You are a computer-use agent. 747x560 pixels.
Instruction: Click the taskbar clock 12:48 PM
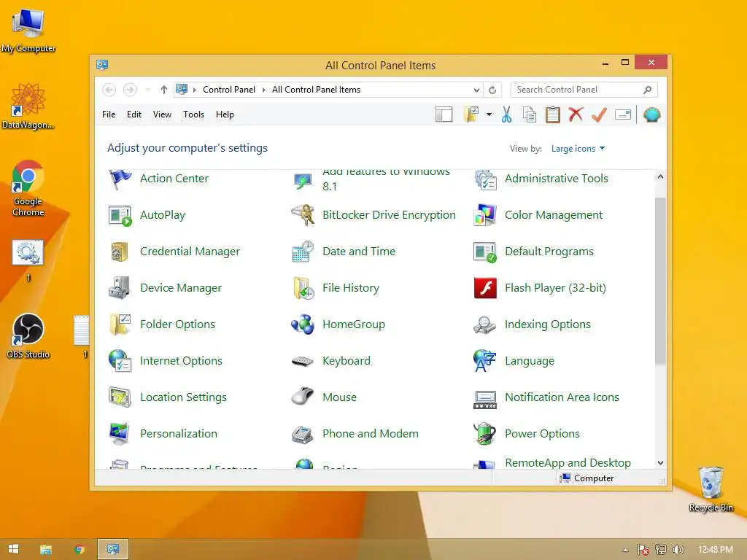(715, 550)
